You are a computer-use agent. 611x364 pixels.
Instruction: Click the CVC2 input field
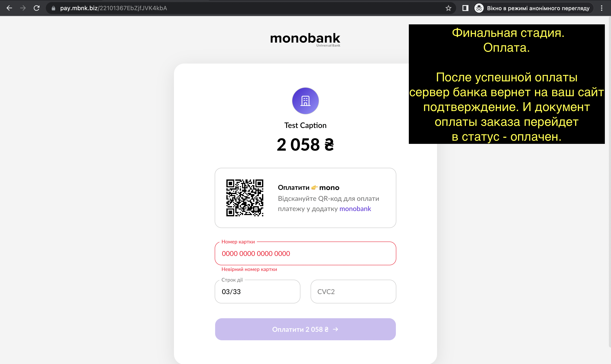coord(353,292)
